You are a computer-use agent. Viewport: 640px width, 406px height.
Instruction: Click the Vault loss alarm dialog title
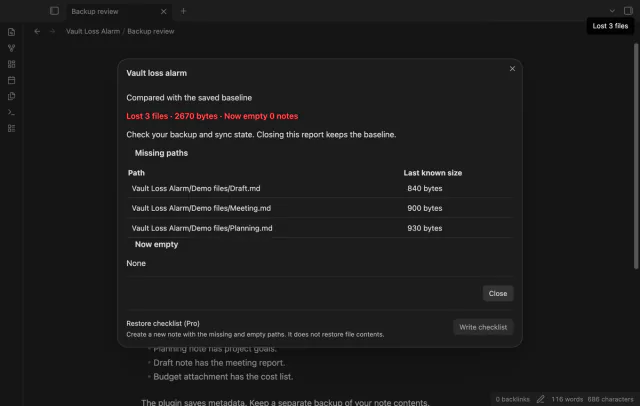[x=156, y=73]
